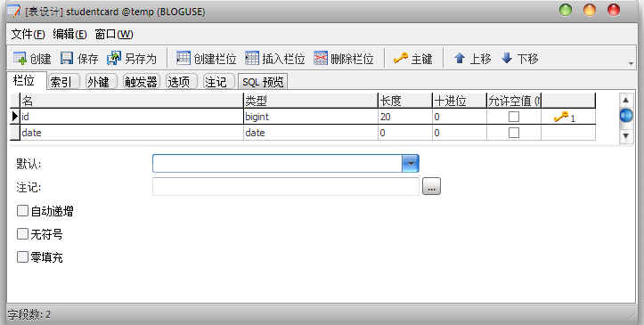Toggle allow-null checkbox for id row
The height and width of the screenshot is (325, 644).
pyautogui.click(x=514, y=117)
